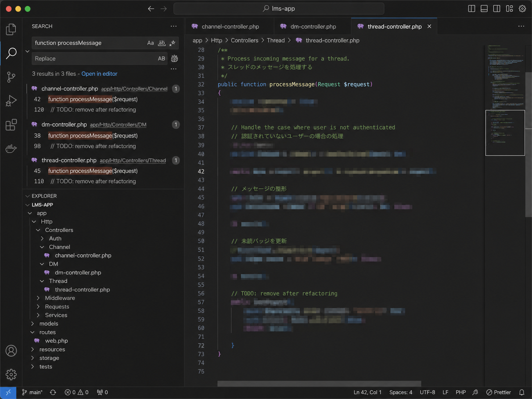The width and height of the screenshot is (532, 399).
Task: Toggle bottom panel layout icon
Action: (484, 8)
